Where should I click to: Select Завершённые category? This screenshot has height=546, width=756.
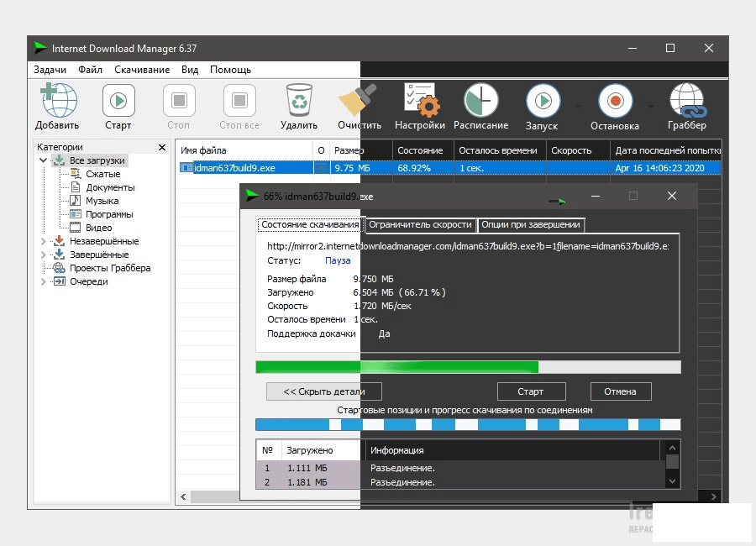pos(99,255)
